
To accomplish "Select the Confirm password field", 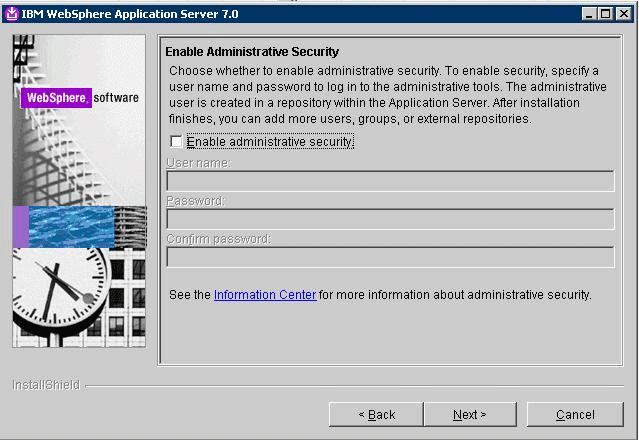I will click(390, 257).
